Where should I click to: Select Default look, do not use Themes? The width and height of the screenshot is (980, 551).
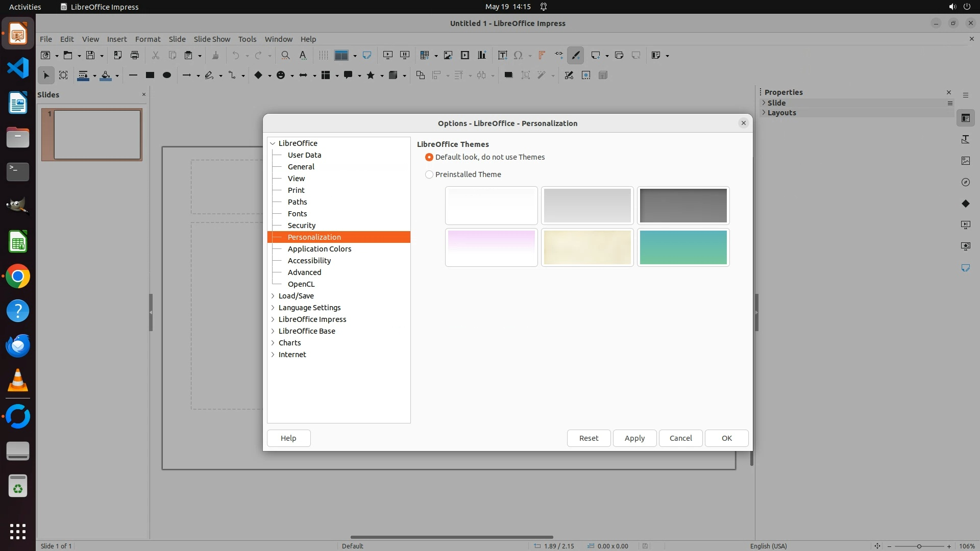pos(429,157)
